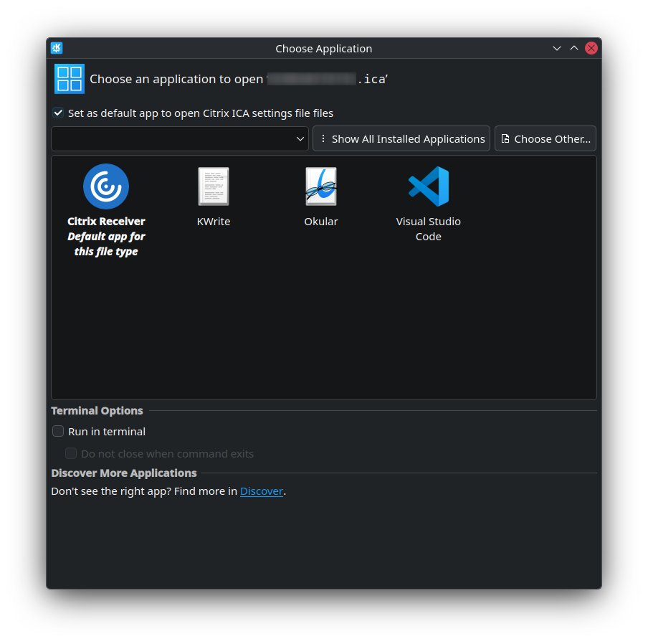Close the Choose Application dialog
Screen dimensions: 648x644
click(591, 48)
